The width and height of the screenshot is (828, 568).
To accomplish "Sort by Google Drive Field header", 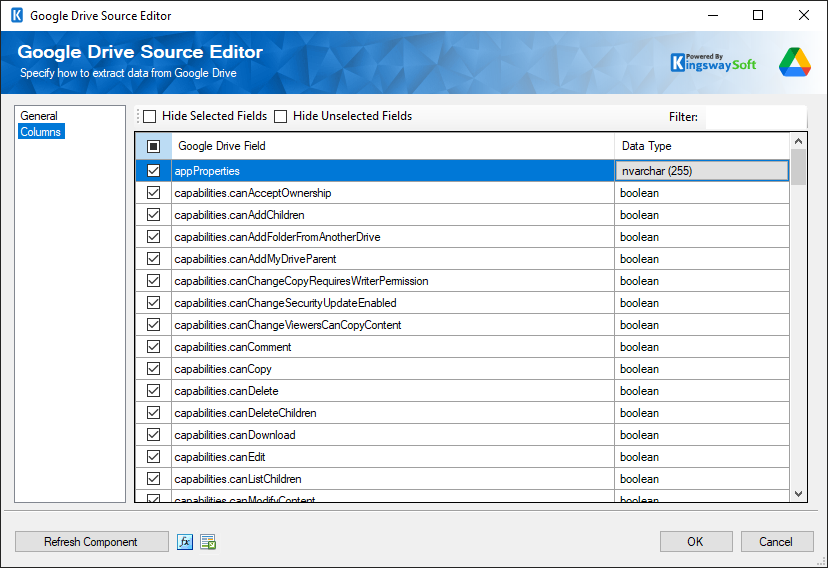I will point(393,146).
